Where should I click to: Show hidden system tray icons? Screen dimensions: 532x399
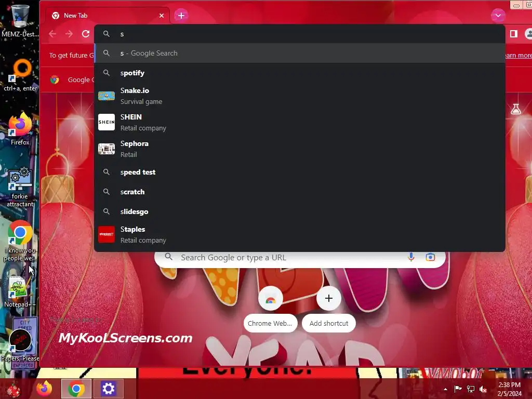[x=445, y=389]
